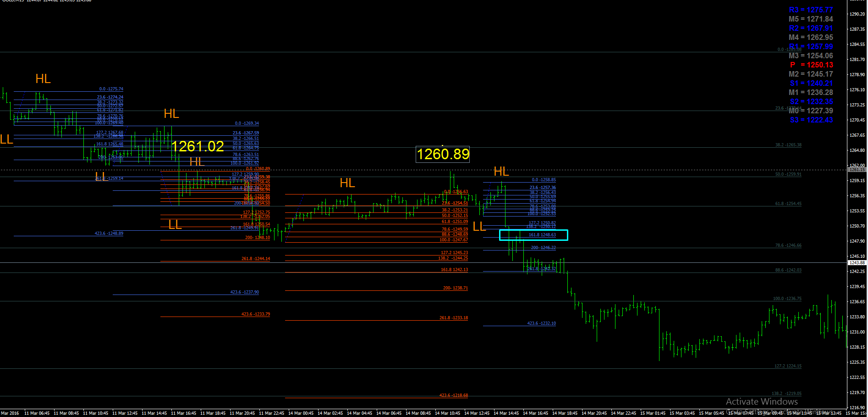Select the 161.8 1248.63 Fibonacci level label
Screen dimensions: 868x417
coord(542,235)
